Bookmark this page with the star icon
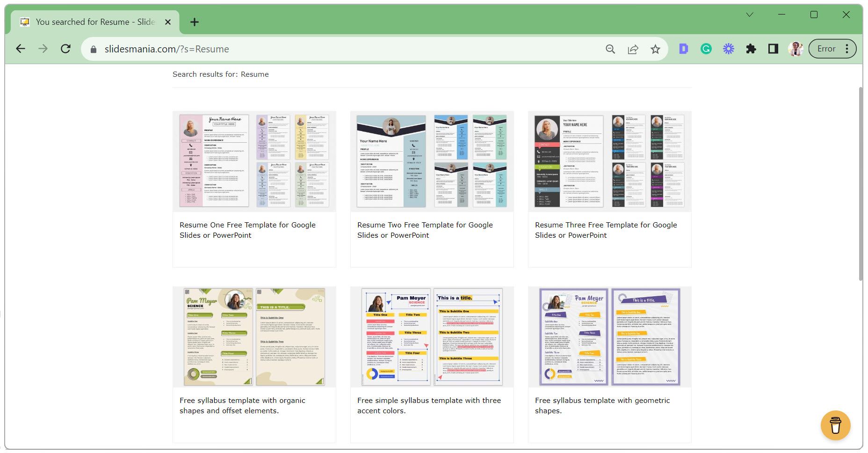This screenshot has height=453, width=868. (x=656, y=49)
